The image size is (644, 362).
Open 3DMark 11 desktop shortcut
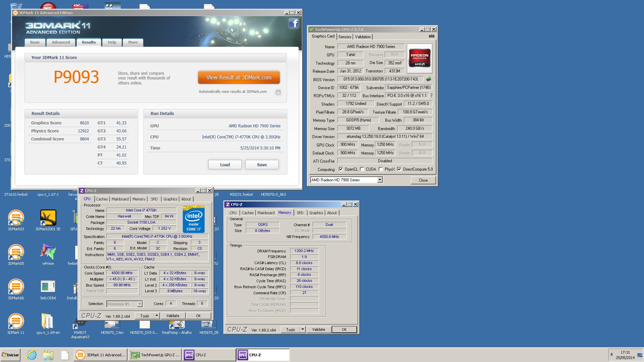coord(16,323)
